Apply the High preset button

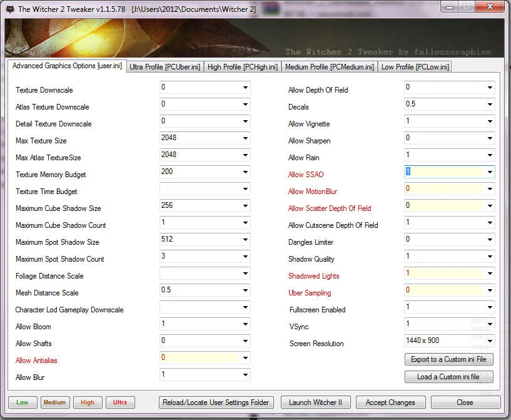(88, 402)
